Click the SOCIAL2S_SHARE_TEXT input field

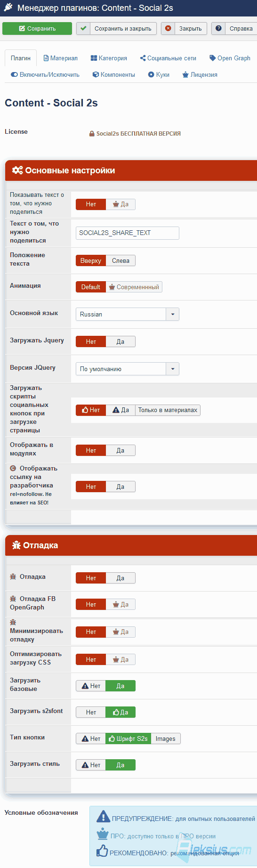[x=128, y=233]
